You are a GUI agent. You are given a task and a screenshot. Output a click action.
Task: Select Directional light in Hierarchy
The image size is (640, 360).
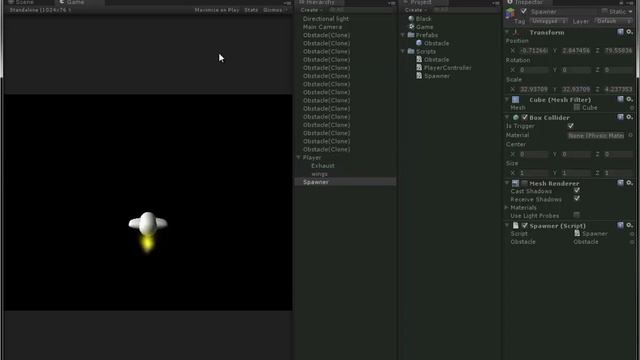click(326, 19)
